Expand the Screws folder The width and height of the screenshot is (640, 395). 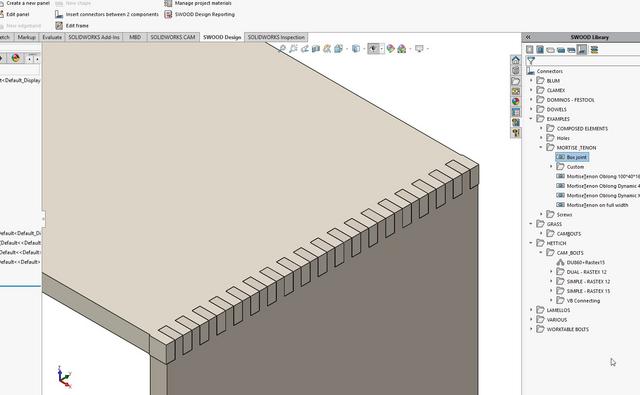[542, 214]
